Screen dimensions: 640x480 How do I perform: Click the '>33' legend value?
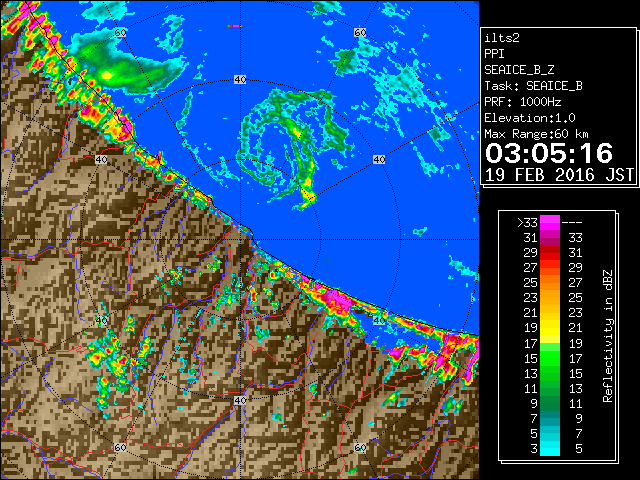tap(527, 223)
